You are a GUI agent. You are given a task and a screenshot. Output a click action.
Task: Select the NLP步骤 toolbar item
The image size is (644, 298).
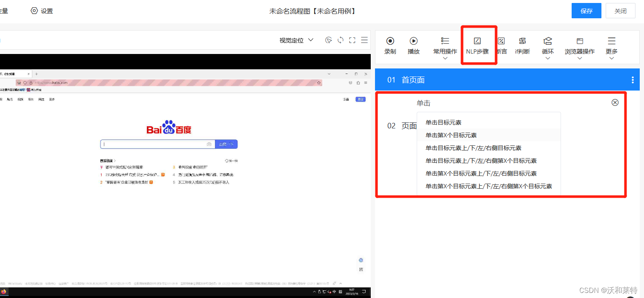478,45
